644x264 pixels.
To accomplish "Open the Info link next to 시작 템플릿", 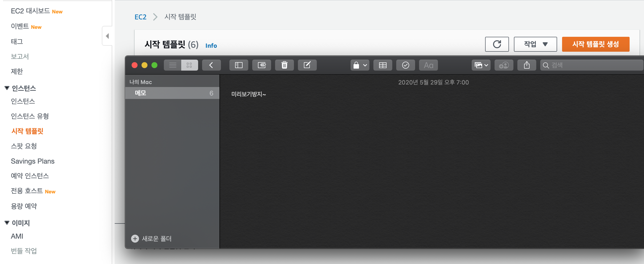I will 211,45.
